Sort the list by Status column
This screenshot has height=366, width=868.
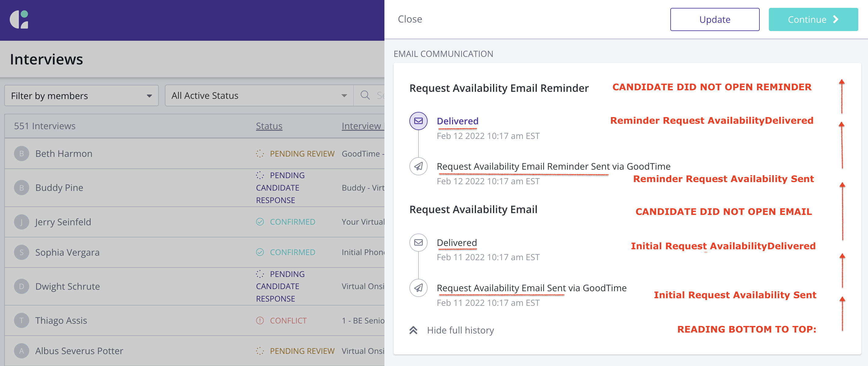point(269,126)
